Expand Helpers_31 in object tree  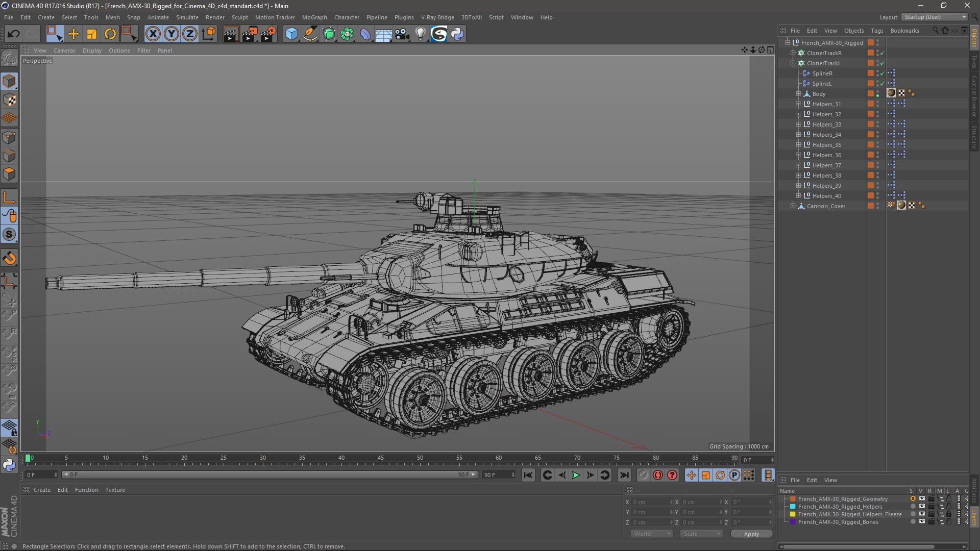pos(799,104)
